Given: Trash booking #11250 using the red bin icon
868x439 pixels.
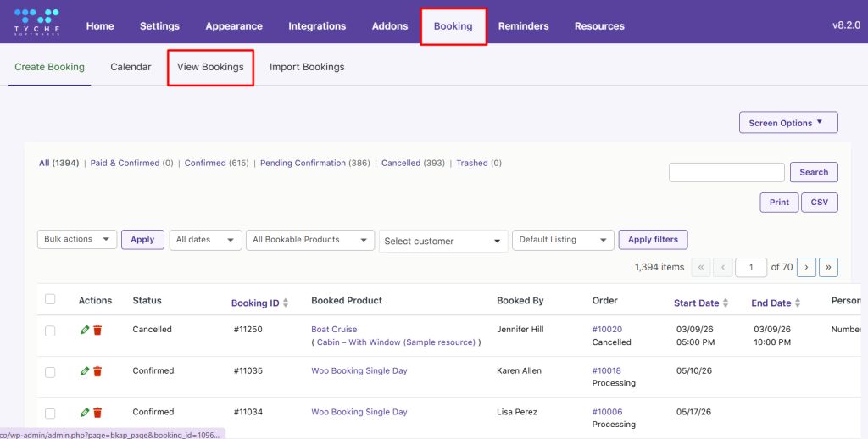Looking at the screenshot, I should (x=97, y=330).
